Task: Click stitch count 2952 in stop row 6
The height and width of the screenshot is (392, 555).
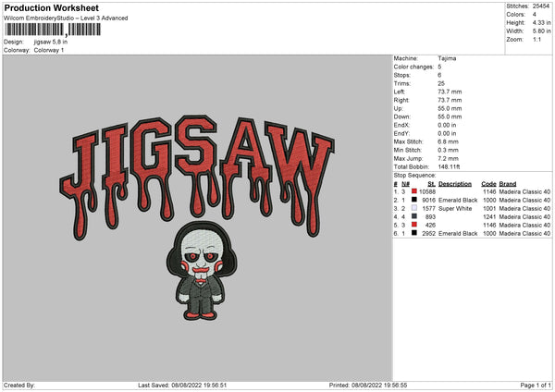Action: (428, 233)
